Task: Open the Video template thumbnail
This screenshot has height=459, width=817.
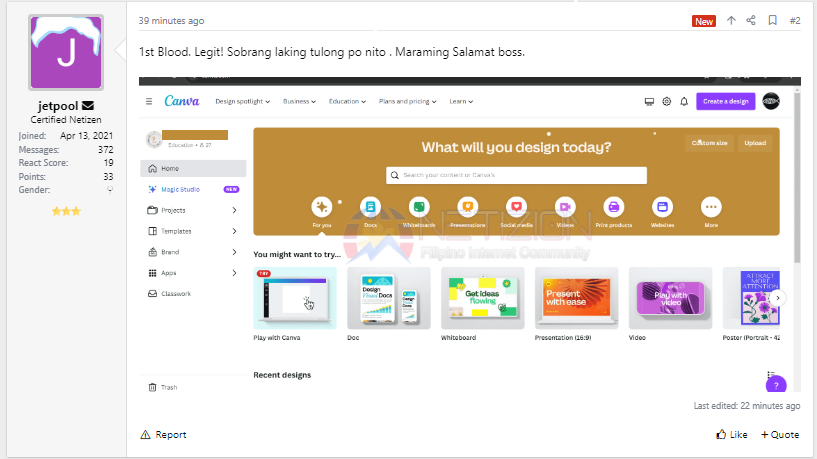Action: [x=670, y=298]
